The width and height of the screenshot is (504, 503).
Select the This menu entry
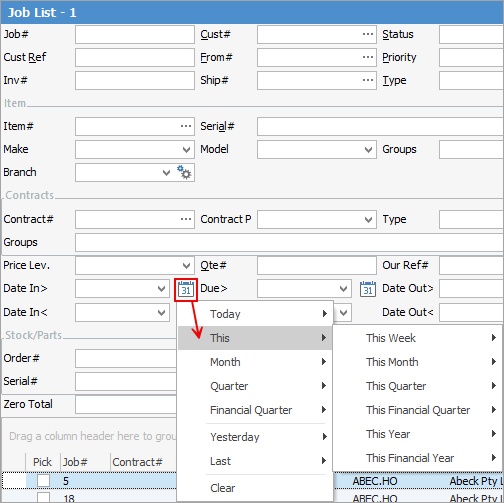click(255, 338)
